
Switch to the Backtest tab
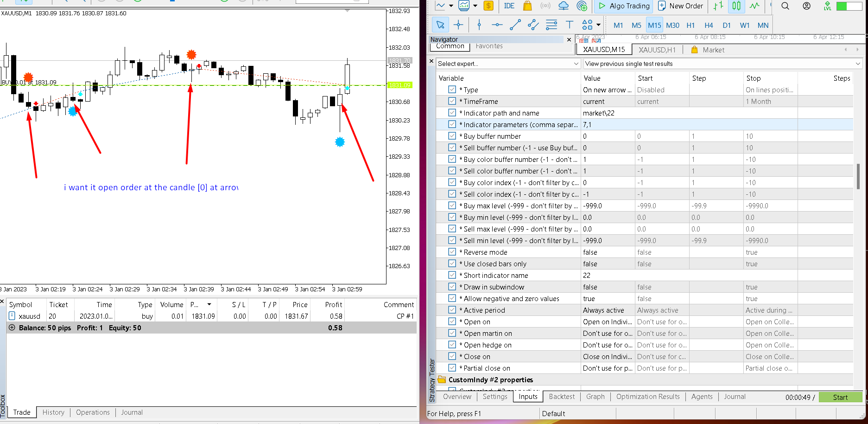point(562,397)
